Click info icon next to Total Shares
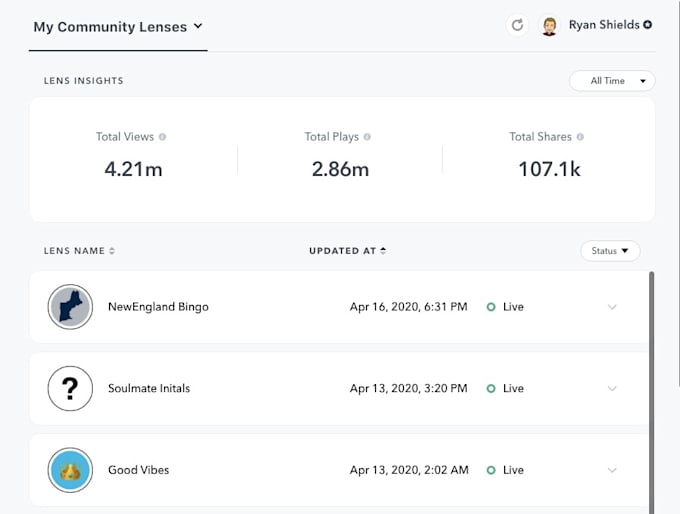Viewport: 680px width, 514px height. click(580, 137)
